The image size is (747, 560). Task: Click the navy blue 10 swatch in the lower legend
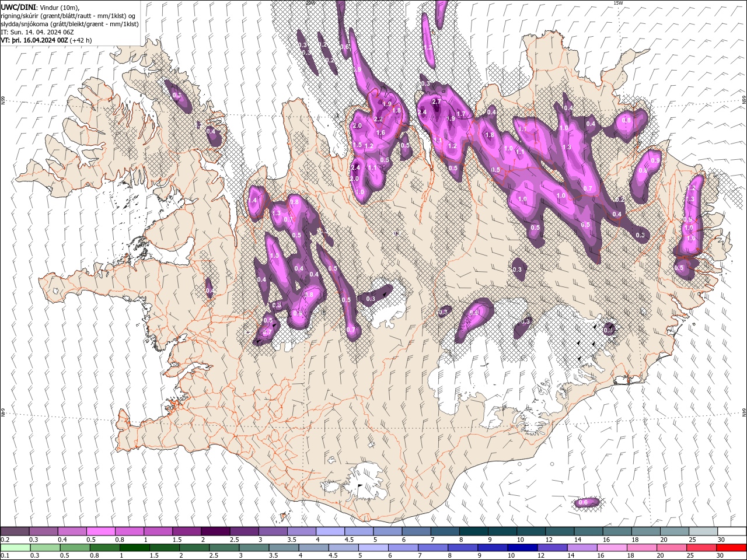[522, 548]
